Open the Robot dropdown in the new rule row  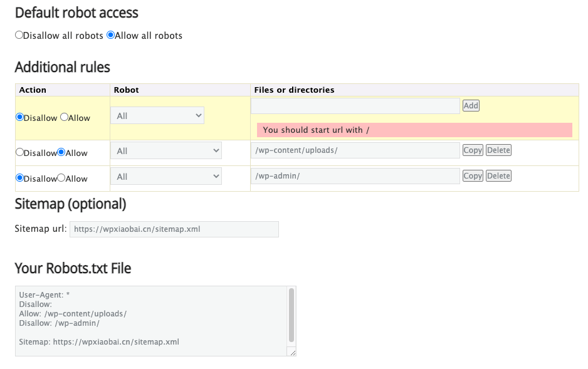157,115
